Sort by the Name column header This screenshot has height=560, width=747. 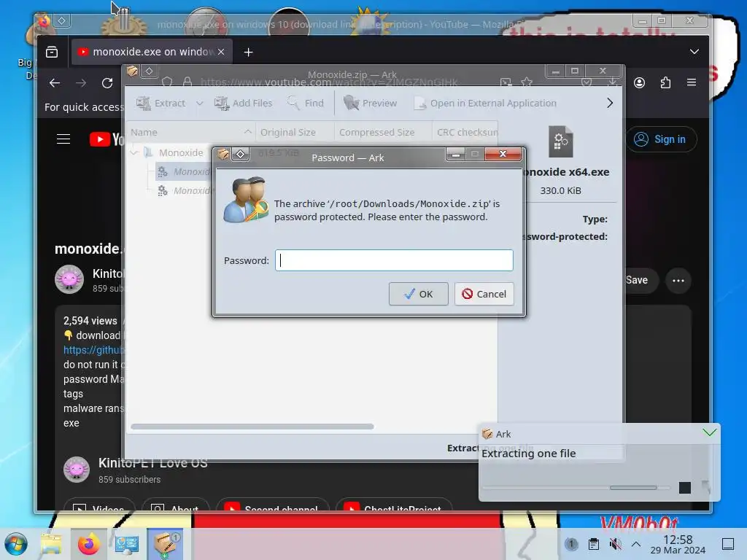190,133
